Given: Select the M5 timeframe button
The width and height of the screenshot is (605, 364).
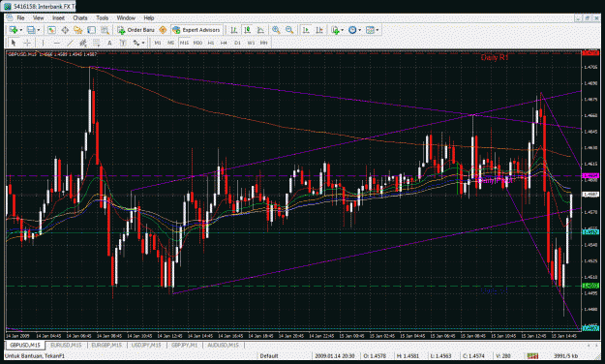Looking at the screenshot, I should [171, 43].
